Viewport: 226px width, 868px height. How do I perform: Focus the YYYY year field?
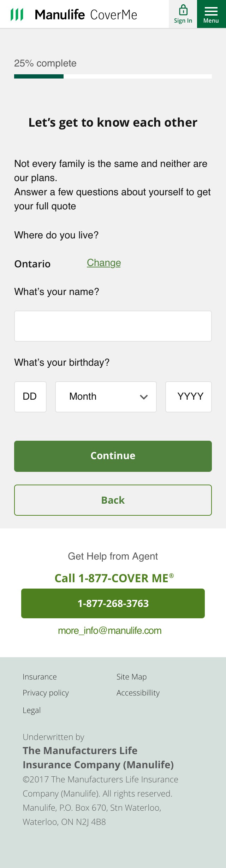click(189, 397)
